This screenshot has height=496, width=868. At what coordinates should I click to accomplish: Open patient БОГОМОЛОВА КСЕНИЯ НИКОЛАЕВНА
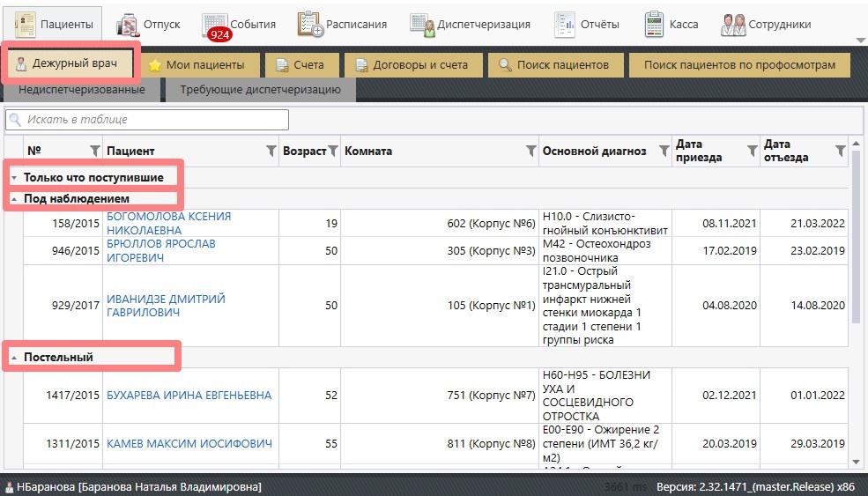[168, 223]
